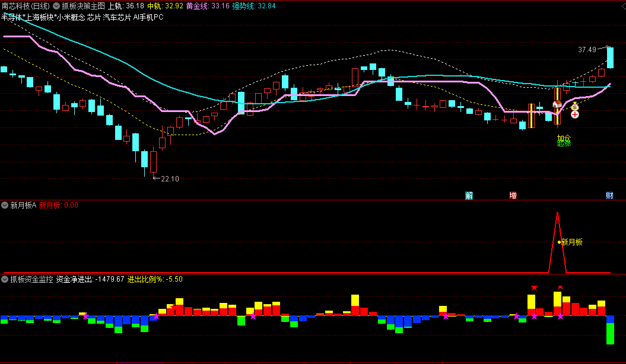Click the 增 event marker
Image resolution: width=626 pixels, height=364 pixels.
click(513, 196)
